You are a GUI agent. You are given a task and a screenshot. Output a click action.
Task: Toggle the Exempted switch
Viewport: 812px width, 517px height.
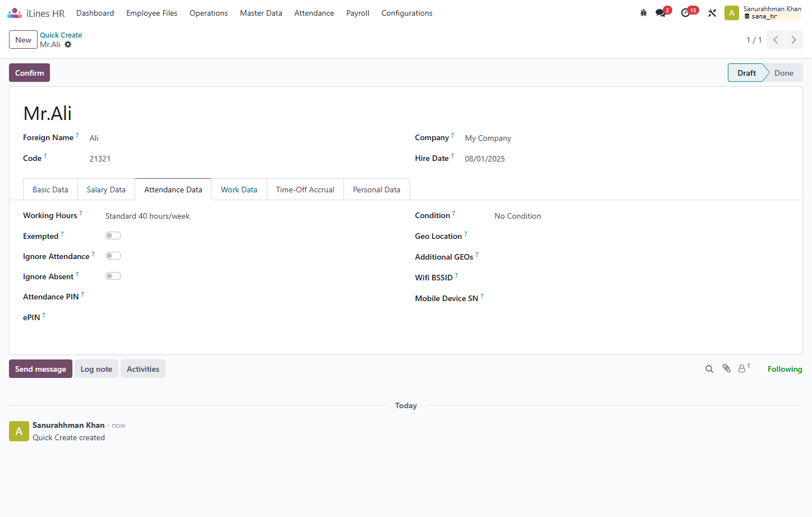point(113,236)
